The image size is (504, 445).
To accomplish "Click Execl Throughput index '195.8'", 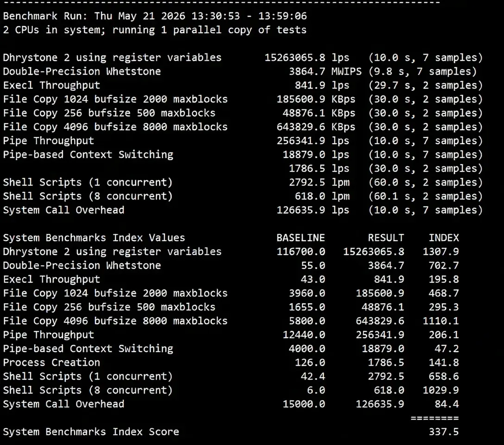I will [x=444, y=279].
